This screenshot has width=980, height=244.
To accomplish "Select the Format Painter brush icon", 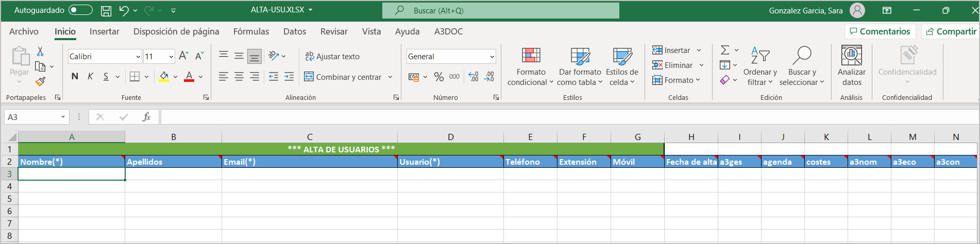I will (40, 81).
